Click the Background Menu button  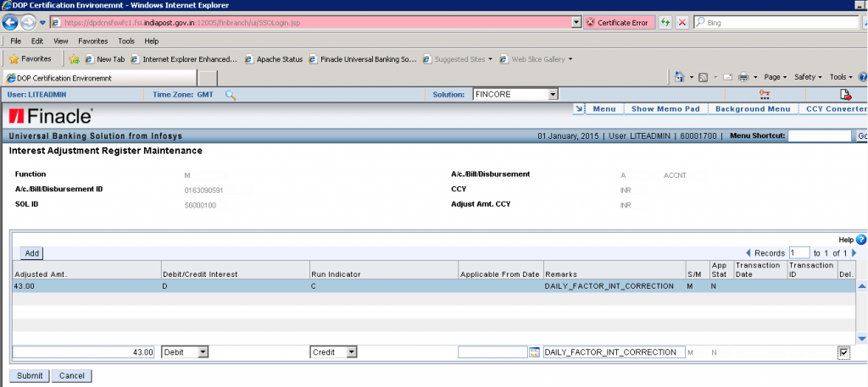753,109
